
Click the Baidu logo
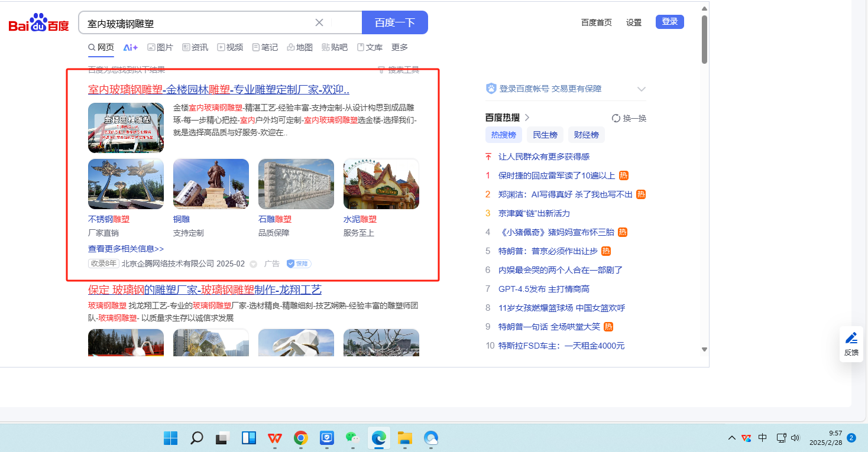point(38,23)
